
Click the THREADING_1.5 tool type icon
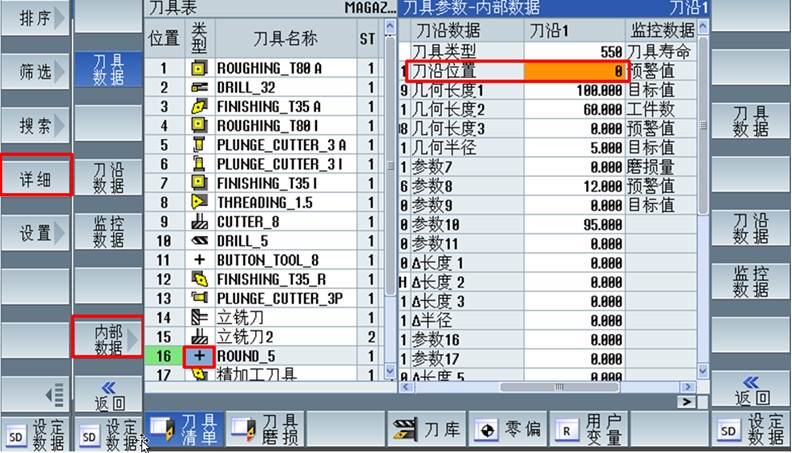(200, 203)
